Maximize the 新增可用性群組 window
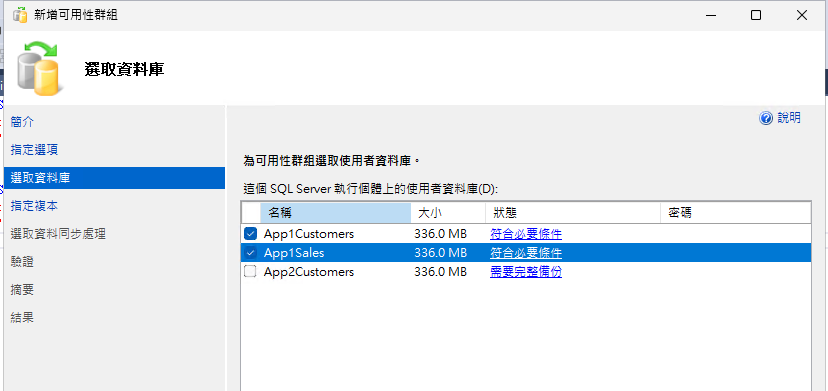 click(756, 15)
